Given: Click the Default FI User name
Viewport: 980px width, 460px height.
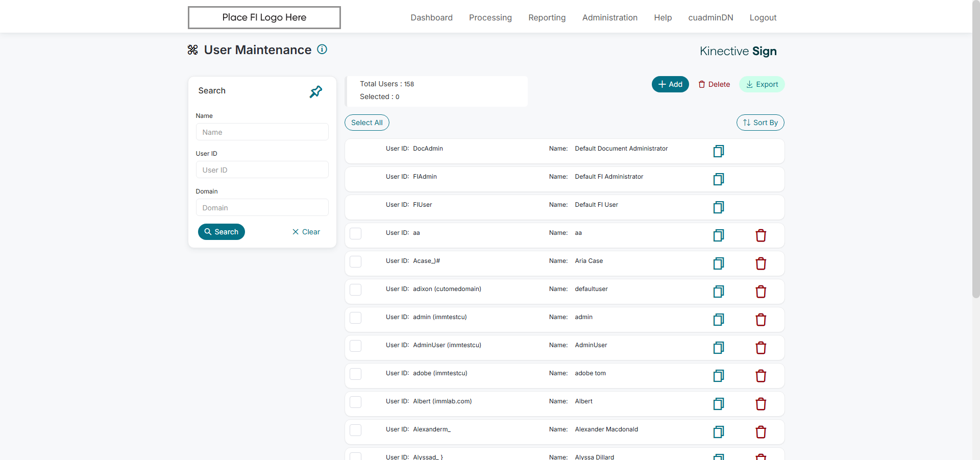Looking at the screenshot, I should pyautogui.click(x=596, y=205).
